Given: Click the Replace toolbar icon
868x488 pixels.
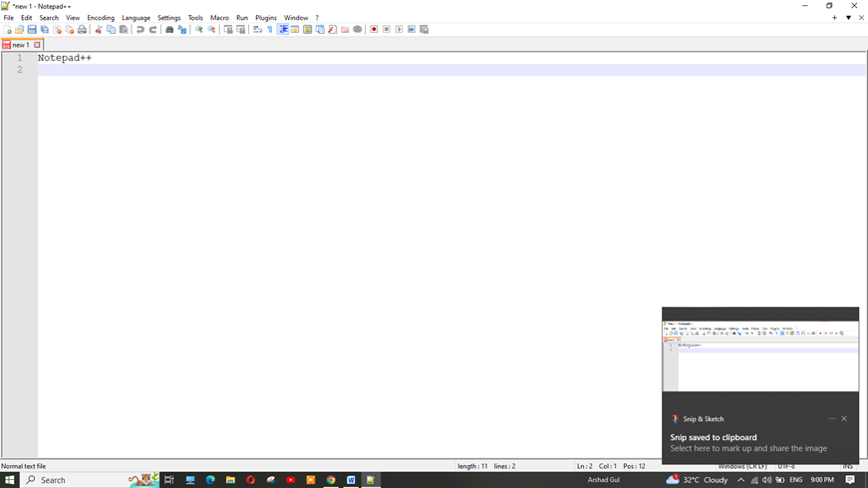Looking at the screenshot, I should (x=182, y=29).
